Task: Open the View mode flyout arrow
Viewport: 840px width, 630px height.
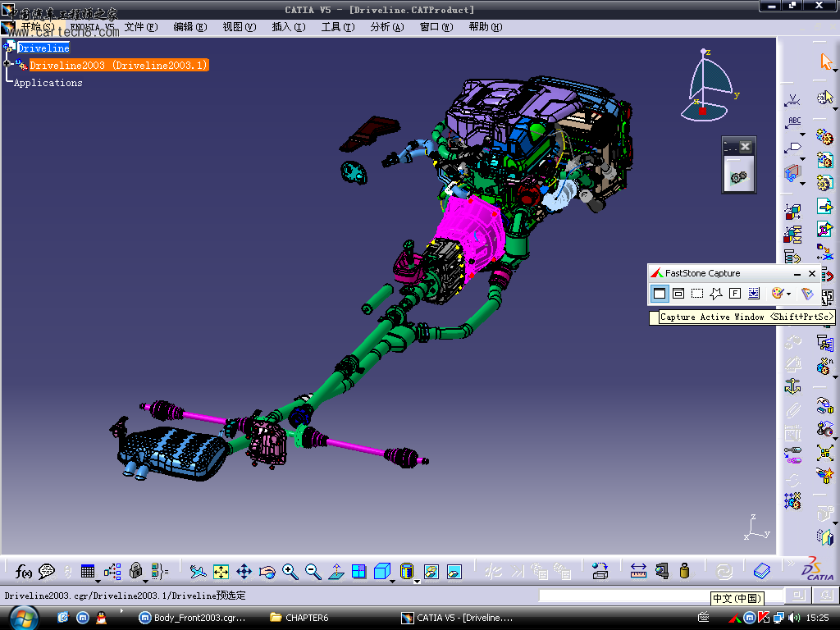Action: coord(417,581)
